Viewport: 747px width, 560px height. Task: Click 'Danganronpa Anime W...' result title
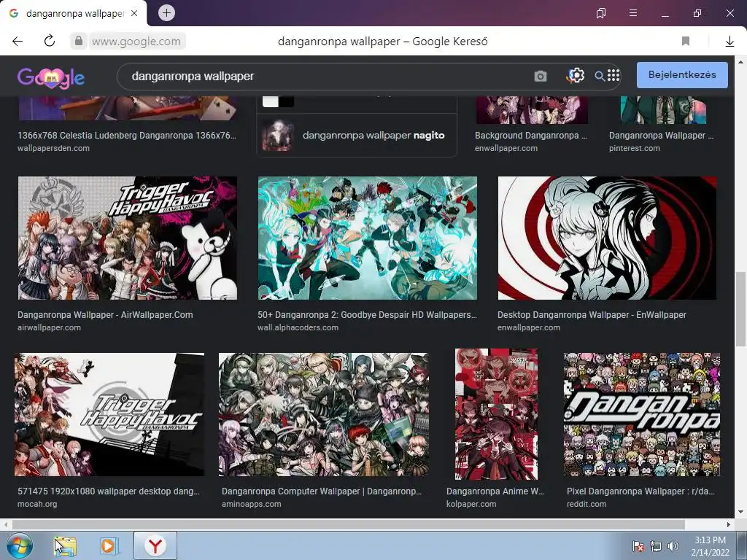click(x=495, y=491)
